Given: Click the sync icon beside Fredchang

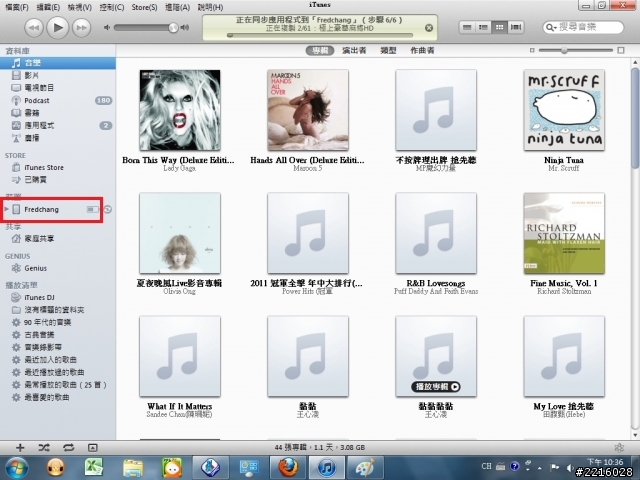Looking at the screenshot, I should (x=108, y=209).
